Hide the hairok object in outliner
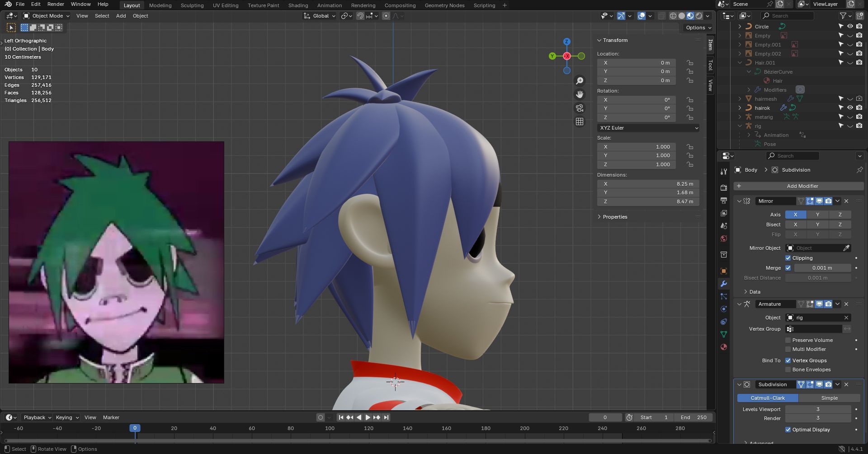Screen dimensions: 868x454 (850, 108)
